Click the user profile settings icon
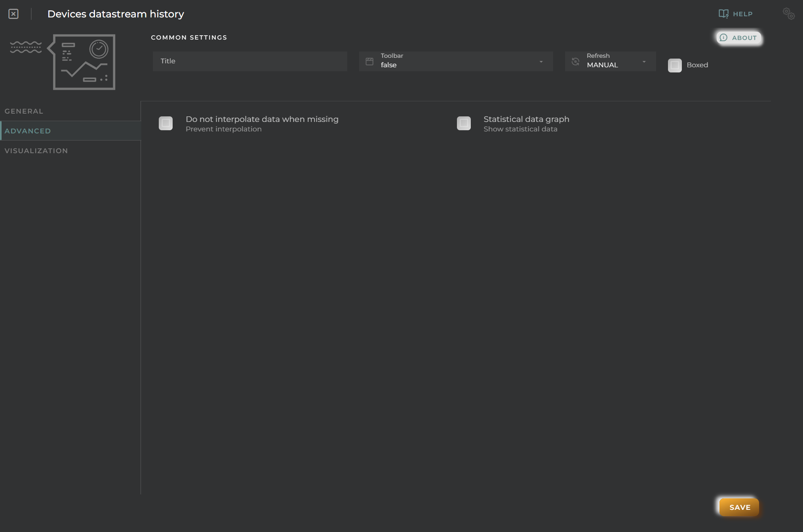 [788, 13]
